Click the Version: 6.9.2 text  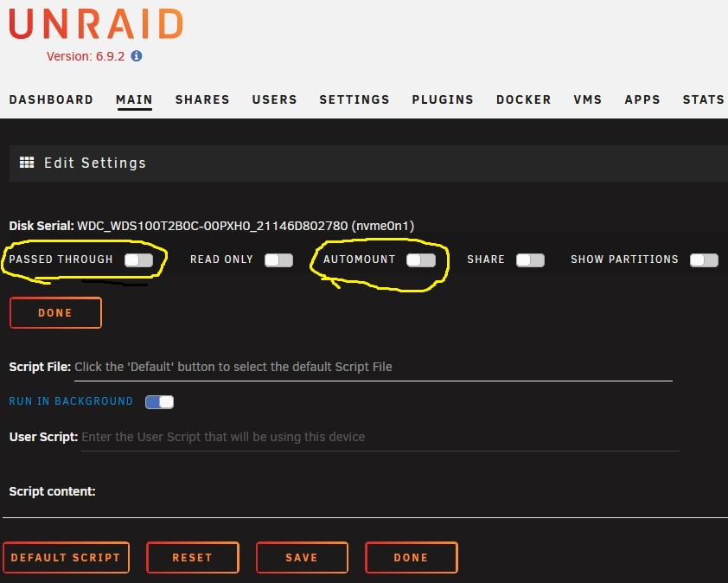pyautogui.click(x=86, y=56)
